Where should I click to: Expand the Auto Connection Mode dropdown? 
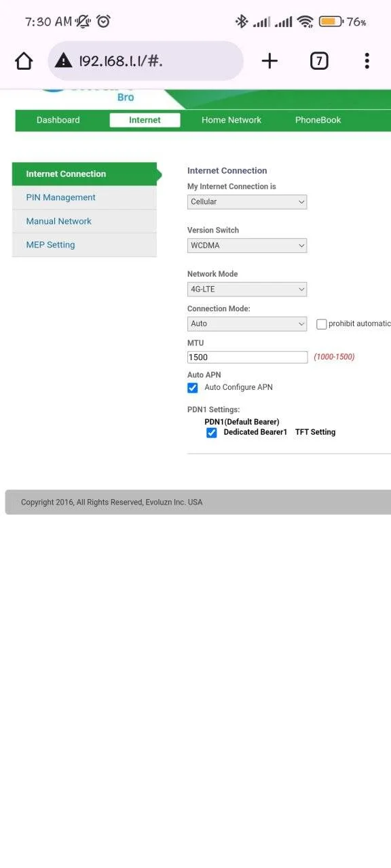click(247, 324)
